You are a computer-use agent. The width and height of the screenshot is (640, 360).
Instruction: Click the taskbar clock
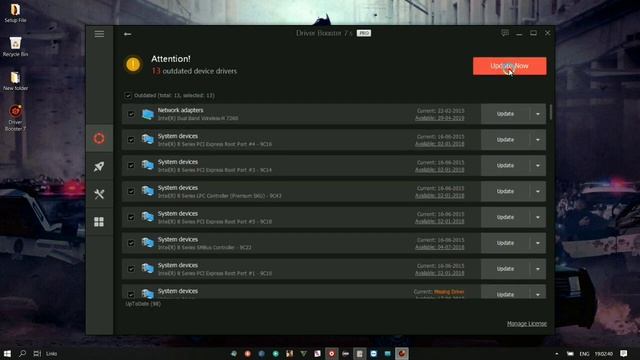[x=603, y=353]
